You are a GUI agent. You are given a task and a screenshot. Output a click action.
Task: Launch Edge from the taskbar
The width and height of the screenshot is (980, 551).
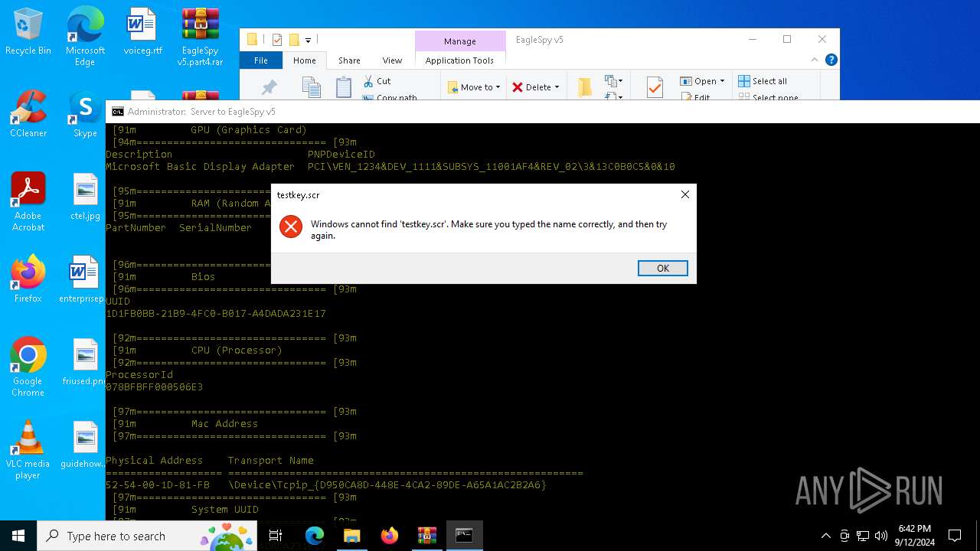pos(315,536)
